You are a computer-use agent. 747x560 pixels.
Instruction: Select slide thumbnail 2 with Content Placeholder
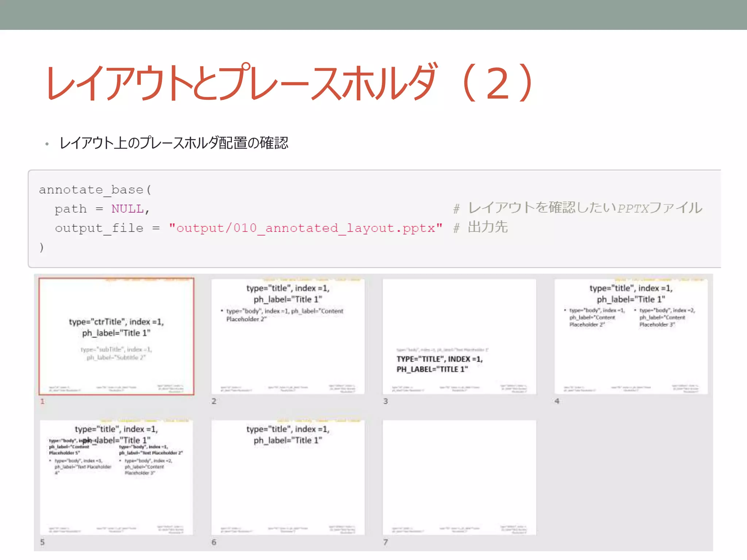click(287, 336)
